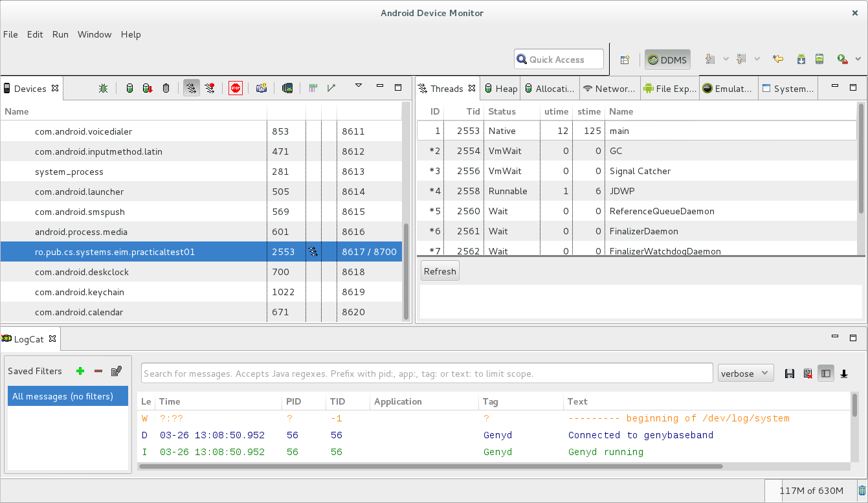Click the Android SDK Manager icon in main toolbar
The image size is (868, 503).
[801, 59]
